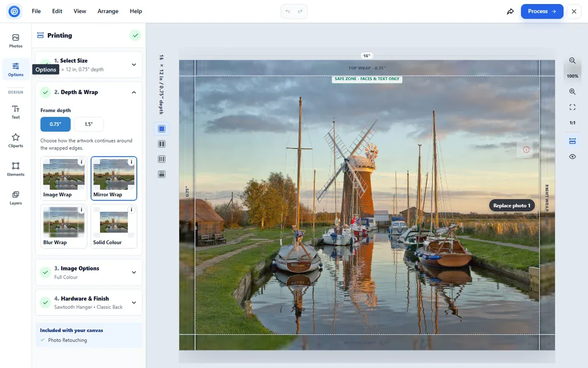Choose the framed canvas layout icon
Viewport: 588px width, 368px height.
click(x=162, y=174)
